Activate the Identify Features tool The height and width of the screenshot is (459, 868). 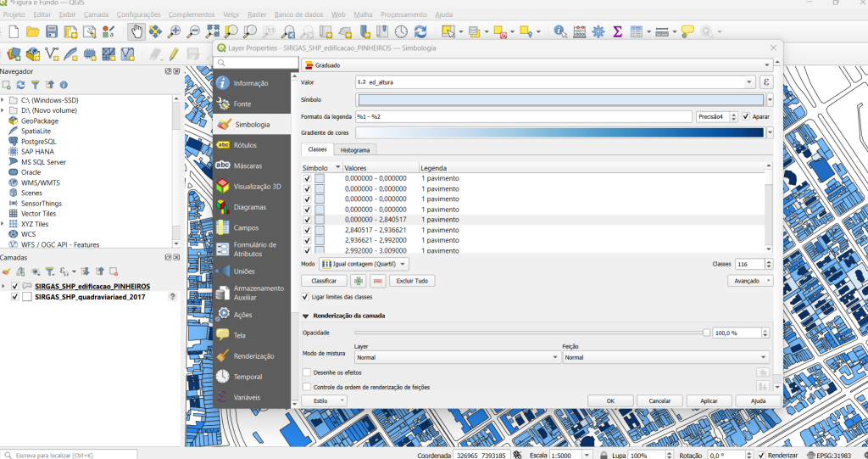coord(560,31)
